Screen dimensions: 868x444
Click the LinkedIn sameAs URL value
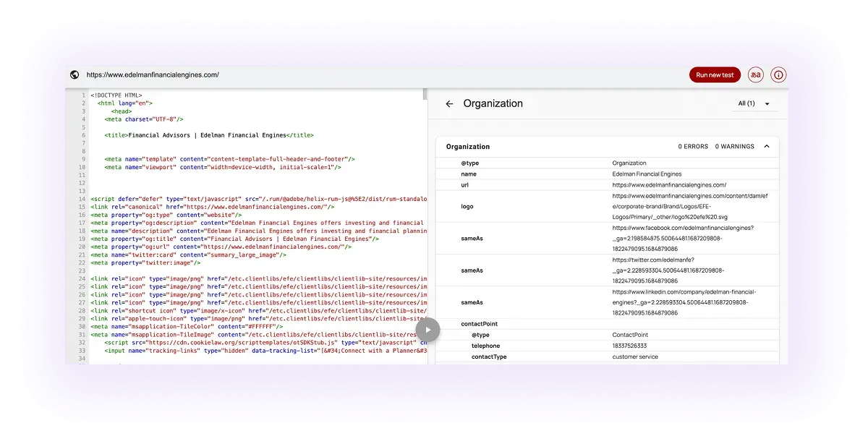684,302
